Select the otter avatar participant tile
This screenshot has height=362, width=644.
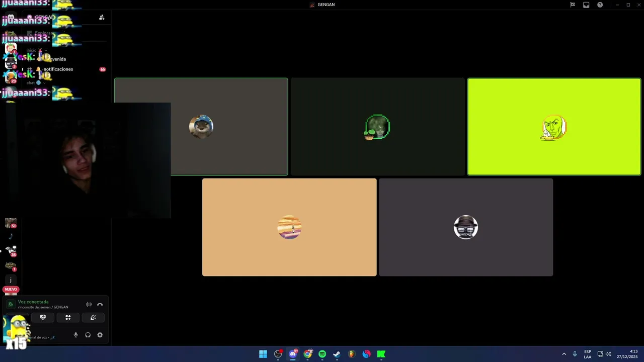(x=201, y=127)
